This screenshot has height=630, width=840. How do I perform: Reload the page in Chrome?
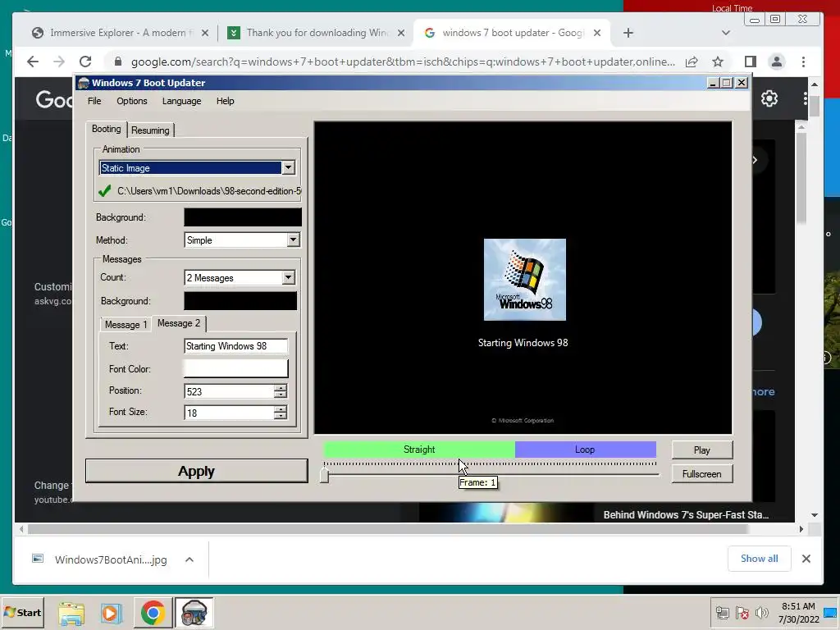click(85, 62)
